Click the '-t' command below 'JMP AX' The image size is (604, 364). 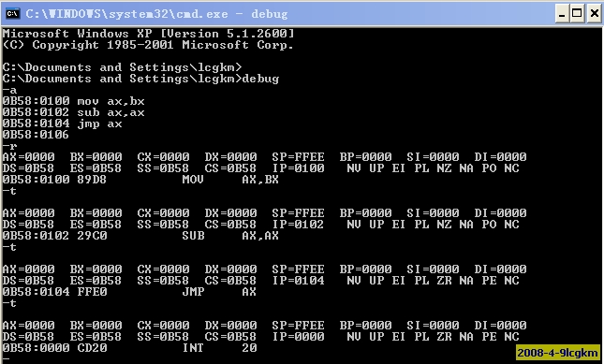click(10, 303)
